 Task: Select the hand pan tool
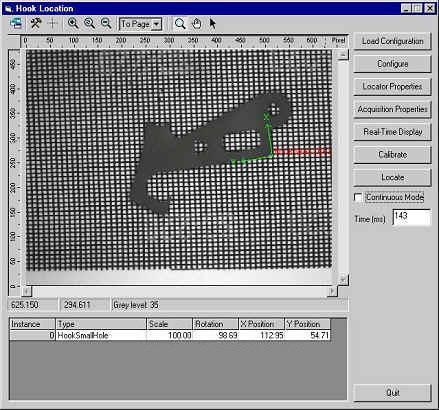point(197,24)
